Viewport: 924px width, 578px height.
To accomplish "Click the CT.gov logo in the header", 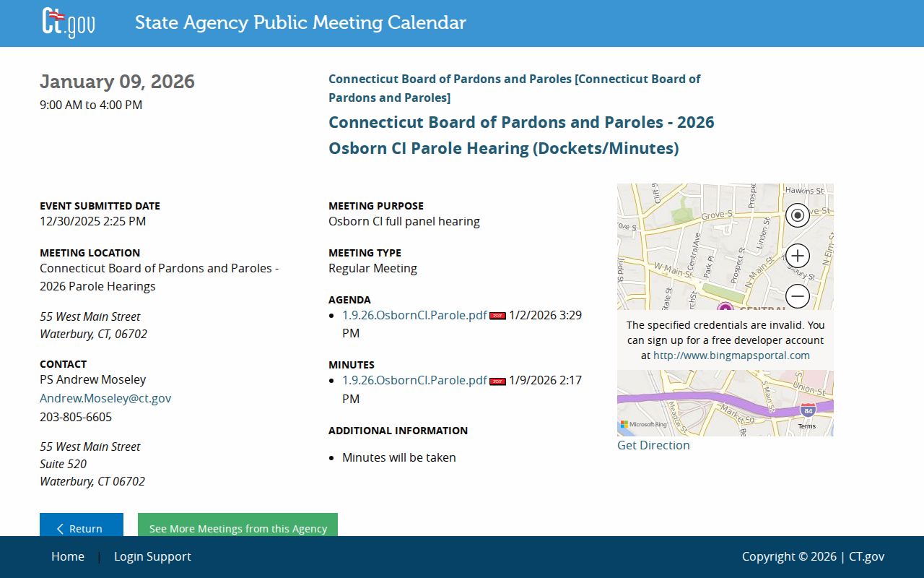I will point(69,22).
